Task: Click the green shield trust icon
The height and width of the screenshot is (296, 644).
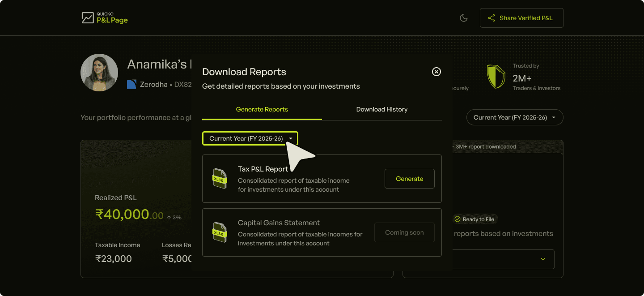Action: coord(496,77)
